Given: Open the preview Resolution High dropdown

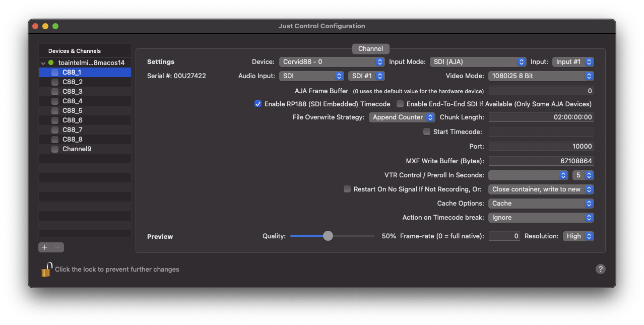Looking at the screenshot, I should (578, 236).
